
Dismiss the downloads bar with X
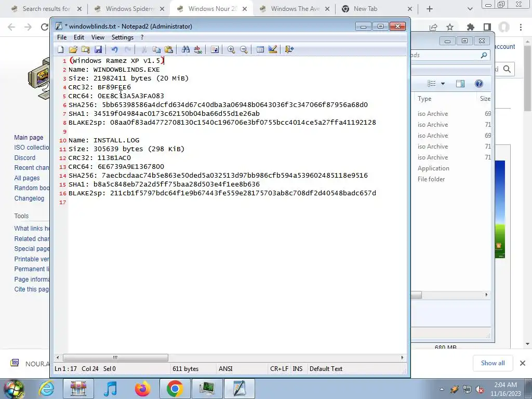[523, 363]
